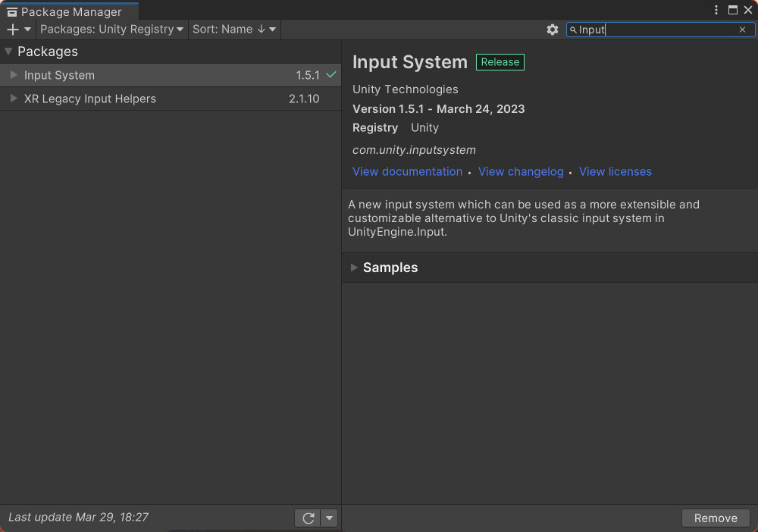Expand the Samples section
Viewport: 758px width, 532px height.
(x=354, y=268)
